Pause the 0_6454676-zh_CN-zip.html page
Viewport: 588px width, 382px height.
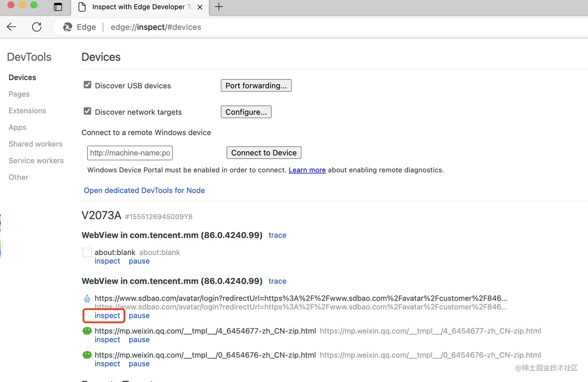(x=139, y=364)
